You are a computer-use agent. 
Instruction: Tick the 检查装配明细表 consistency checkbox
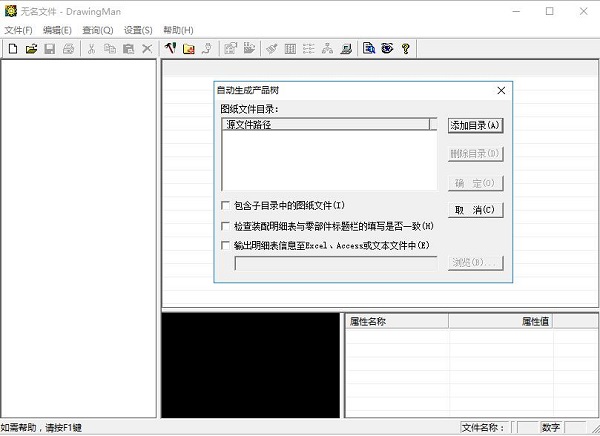225,225
